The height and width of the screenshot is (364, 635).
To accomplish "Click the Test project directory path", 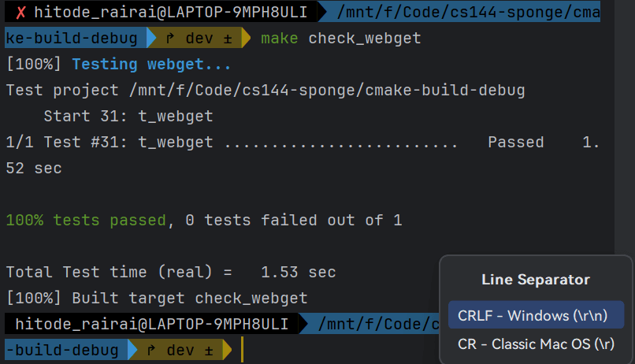I will (x=321, y=90).
